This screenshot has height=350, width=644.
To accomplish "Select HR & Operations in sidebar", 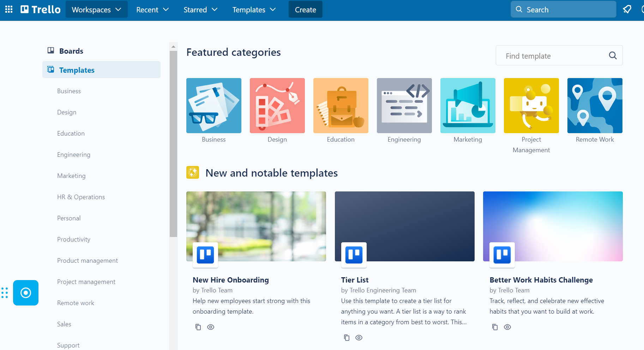I will pos(81,197).
